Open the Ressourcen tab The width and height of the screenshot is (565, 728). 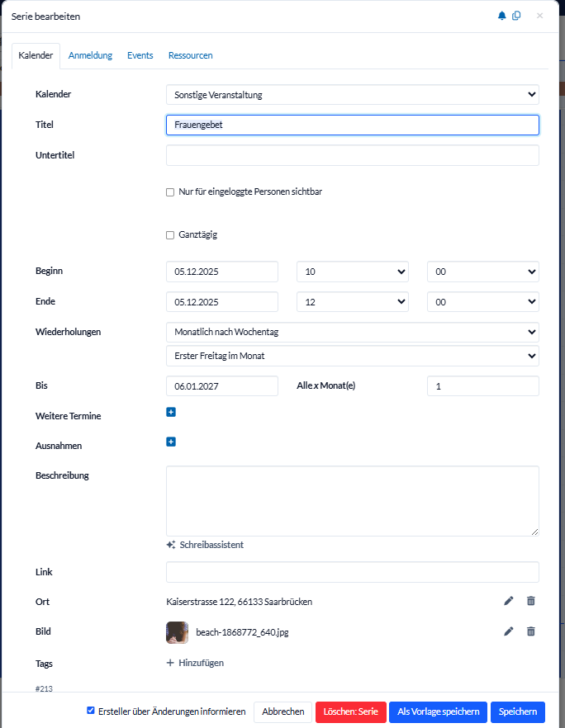click(x=190, y=55)
